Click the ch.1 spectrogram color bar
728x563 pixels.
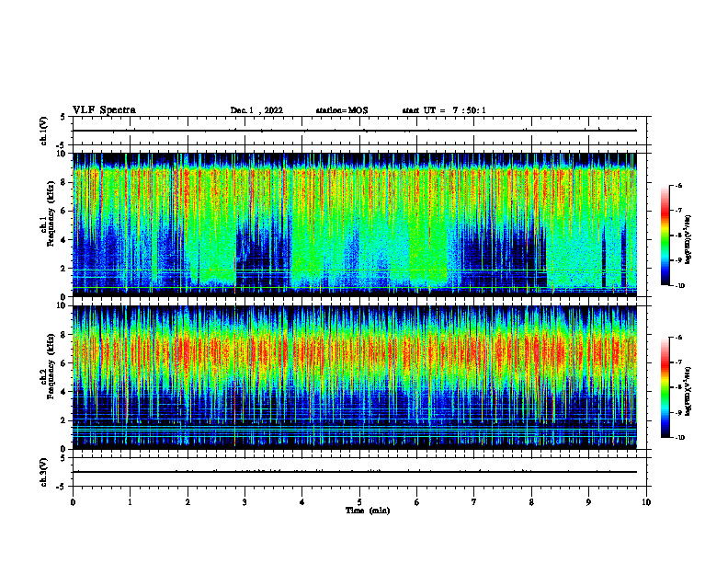[x=665, y=236]
